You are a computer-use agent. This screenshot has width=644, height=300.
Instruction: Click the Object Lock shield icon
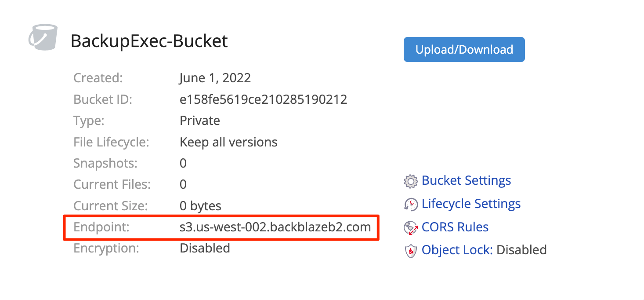(x=410, y=251)
